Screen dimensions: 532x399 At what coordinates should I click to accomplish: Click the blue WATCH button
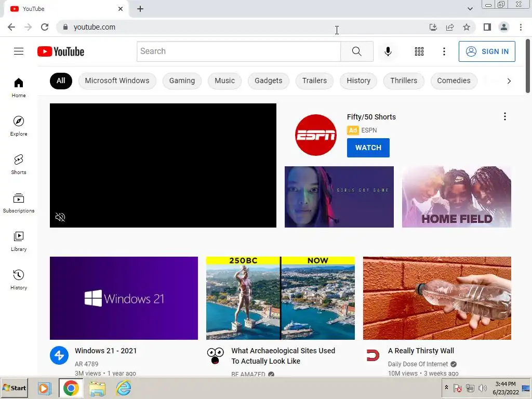point(368,148)
